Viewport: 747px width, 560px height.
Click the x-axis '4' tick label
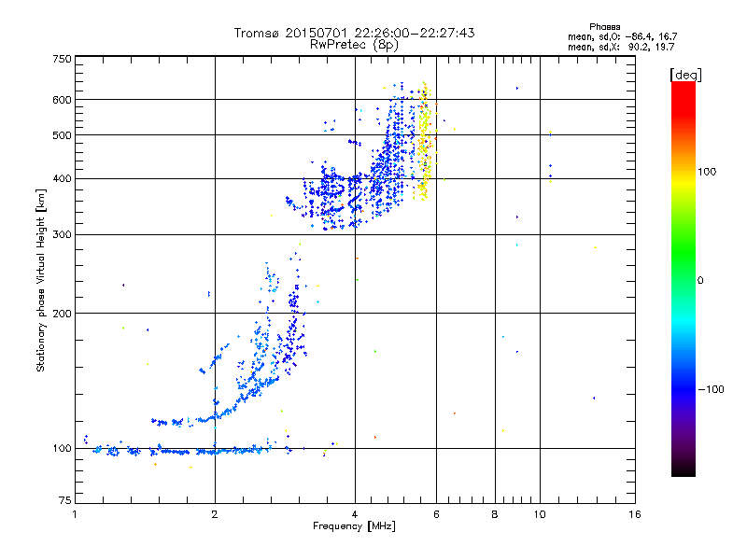point(355,514)
